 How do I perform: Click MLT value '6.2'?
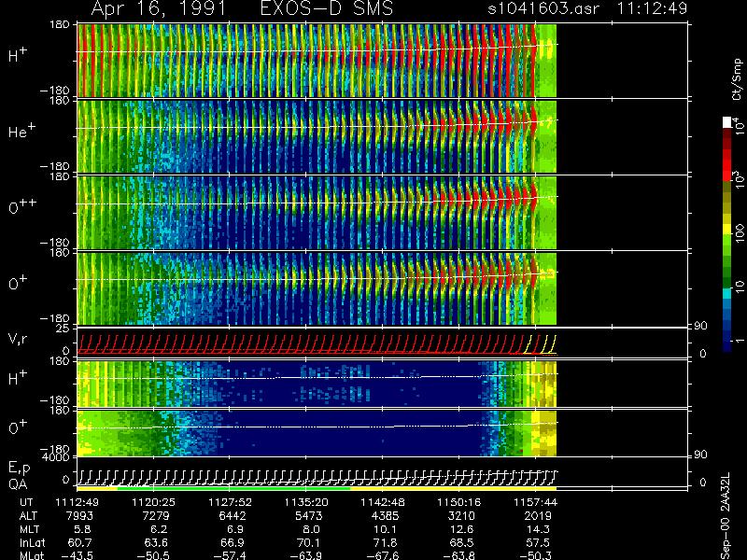point(159,529)
